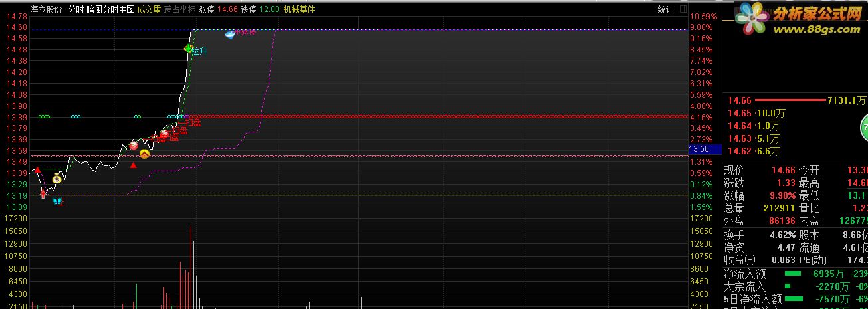Click the red ball icon above red triangle
This screenshot has width=868, height=309.
tap(133, 145)
